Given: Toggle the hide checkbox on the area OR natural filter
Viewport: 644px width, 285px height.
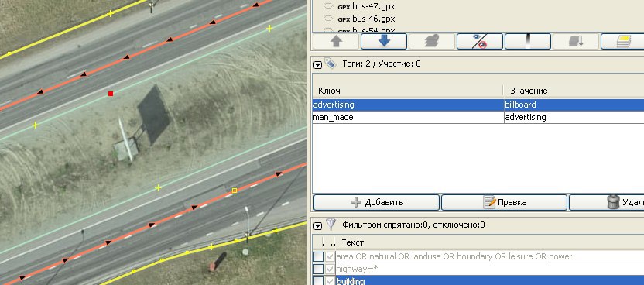Looking at the screenshot, I should (330, 256).
